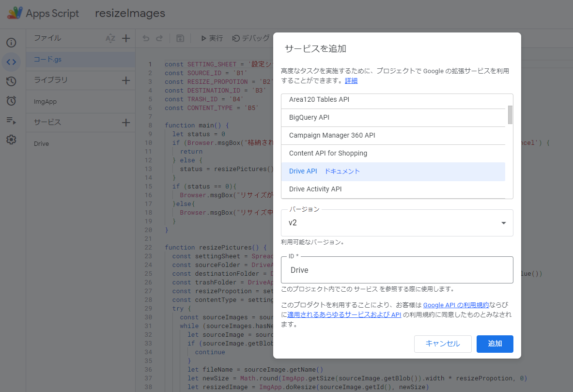Image resolution: width=573 pixels, height=392 pixels.
Task: Click the サービスを追加 dialog title
Action: click(x=315, y=48)
